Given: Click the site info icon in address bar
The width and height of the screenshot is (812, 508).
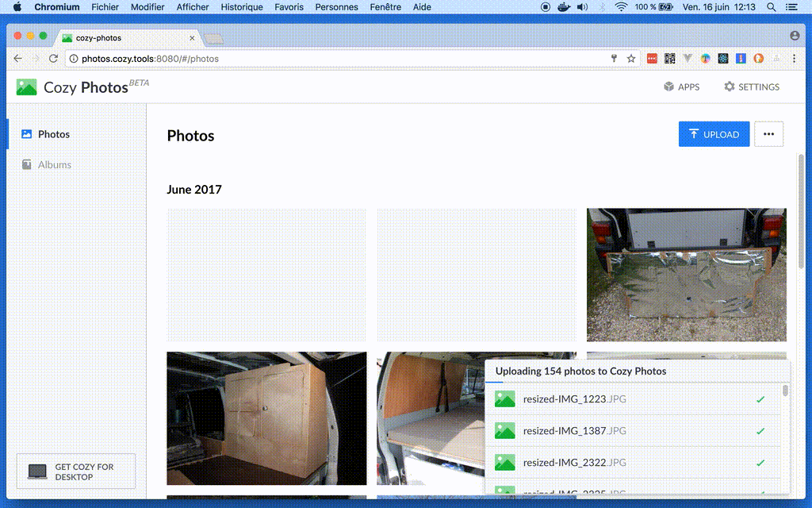Looking at the screenshot, I should coord(74,59).
